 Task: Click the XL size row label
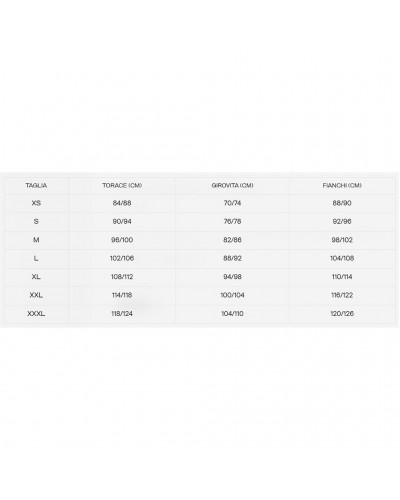tap(36, 277)
